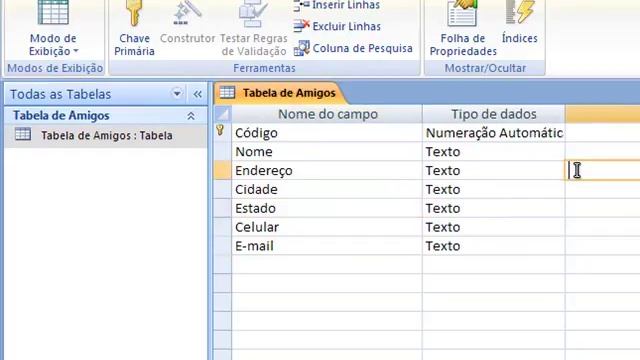Select the Cidade field name cell

327,189
